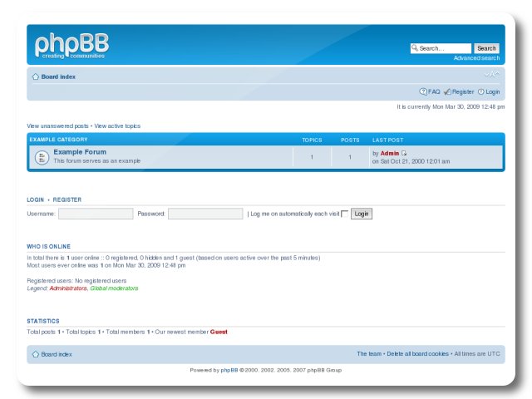
Task: Click the footer Board index home icon
Action: click(x=35, y=354)
